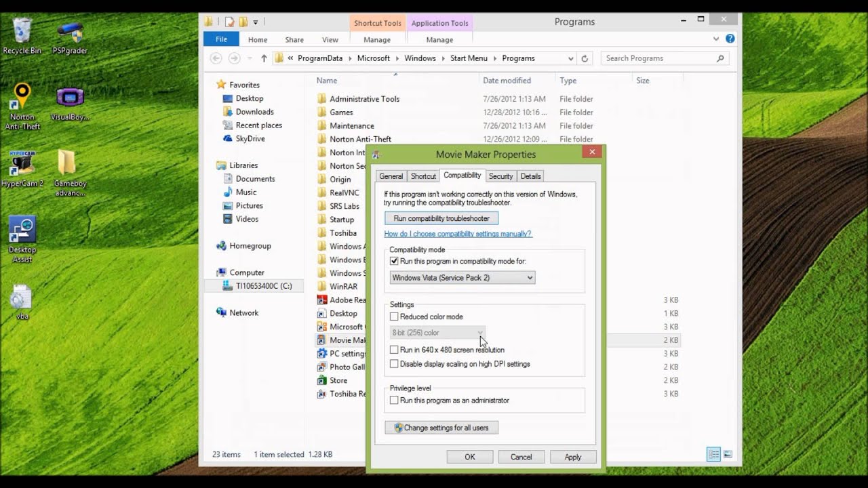Refresh the Programs folder view

coord(585,58)
